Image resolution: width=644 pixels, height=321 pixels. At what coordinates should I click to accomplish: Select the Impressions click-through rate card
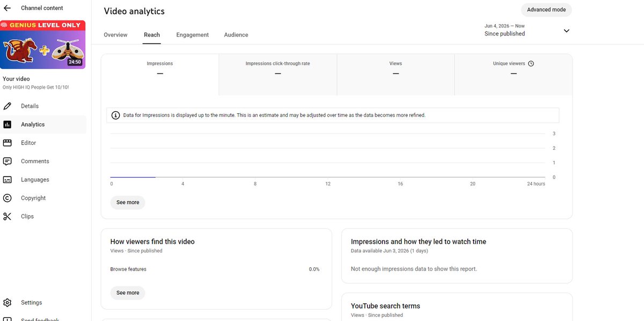click(x=277, y=75)
